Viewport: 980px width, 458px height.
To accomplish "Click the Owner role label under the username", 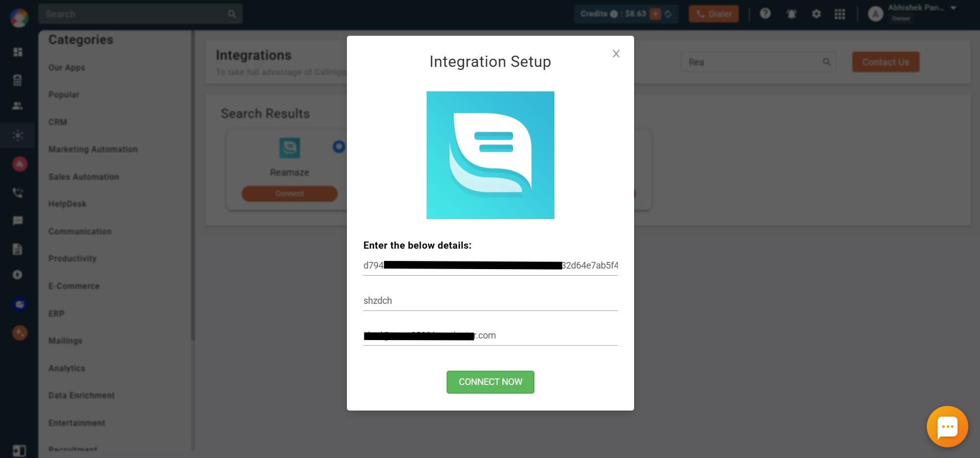I will click(x=901, y=18).
